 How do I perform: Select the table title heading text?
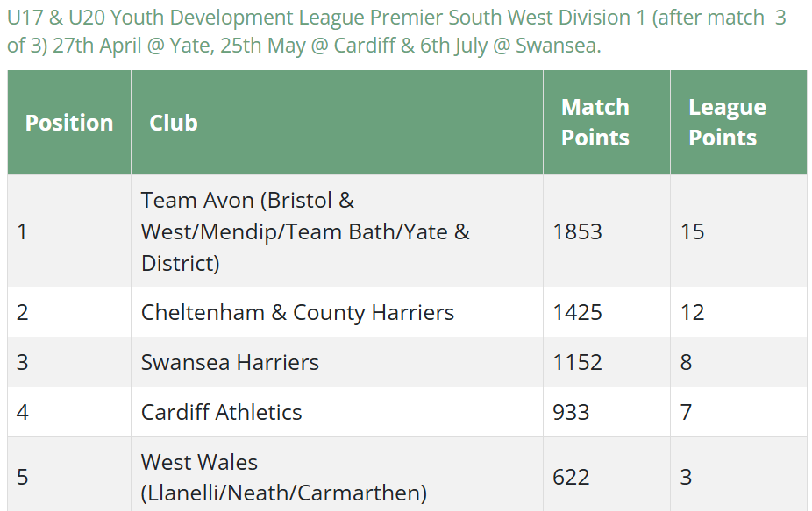coord(396,32)
